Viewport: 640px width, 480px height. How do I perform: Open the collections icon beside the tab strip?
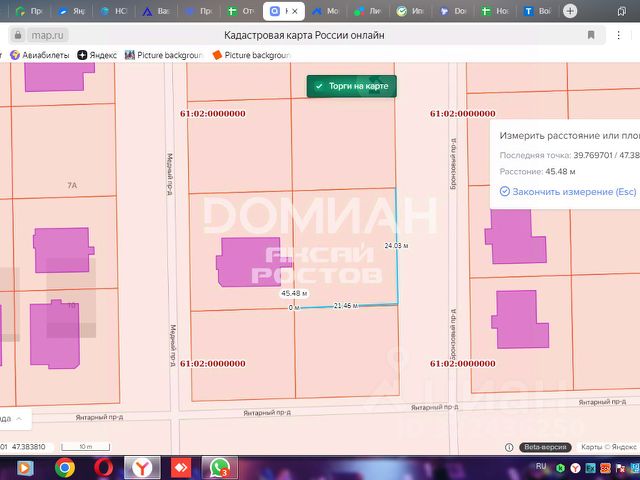(x=622, y=11)
